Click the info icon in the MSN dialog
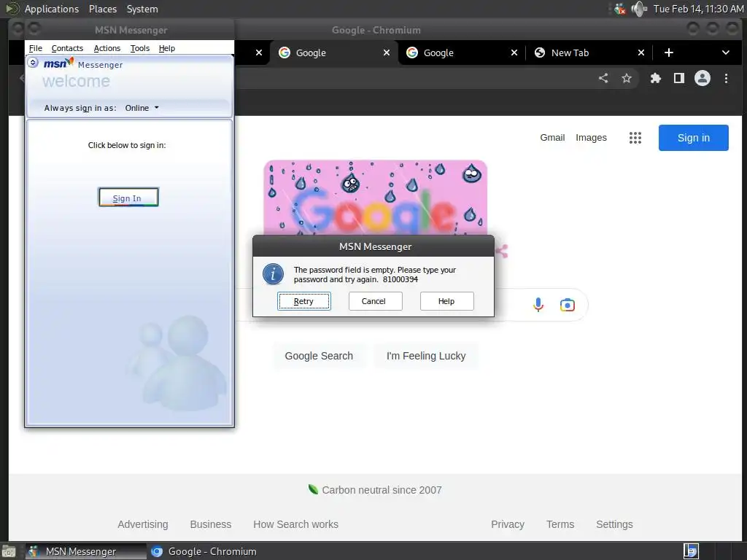Screen dimensions: 747x560 click(273, 274)
